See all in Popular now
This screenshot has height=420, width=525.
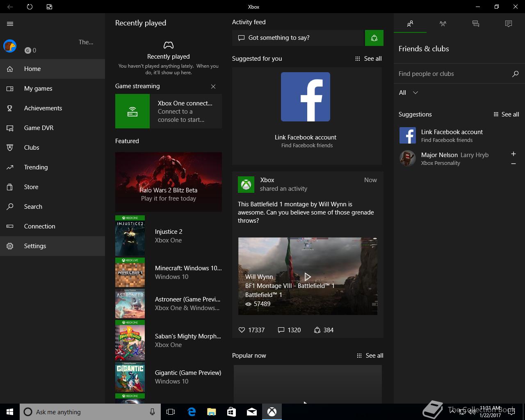(370, 356)
